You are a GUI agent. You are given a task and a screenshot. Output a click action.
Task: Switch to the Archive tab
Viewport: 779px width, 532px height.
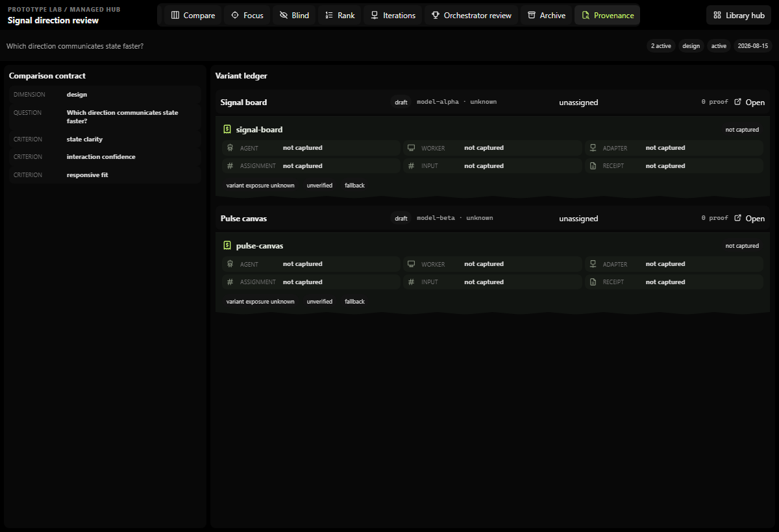pyautogui.click(x=546, y=15)
